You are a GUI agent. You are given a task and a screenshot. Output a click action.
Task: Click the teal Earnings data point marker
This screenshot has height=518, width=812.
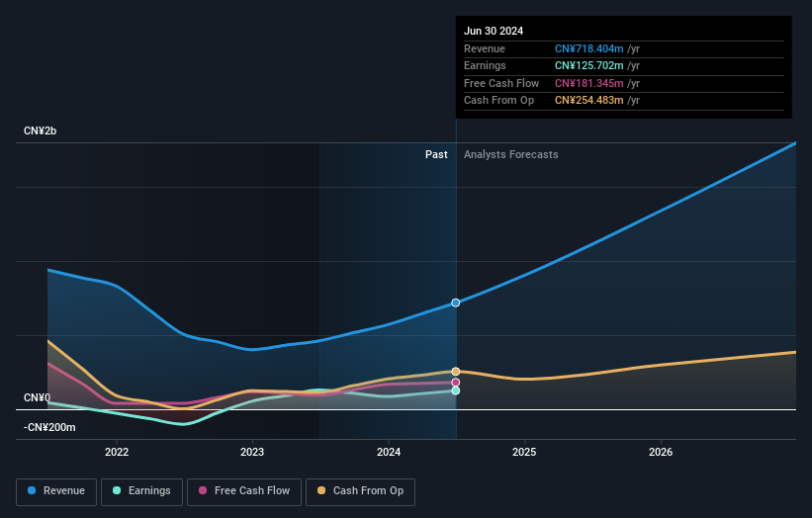pyautogui.click(x=456, y=390)
